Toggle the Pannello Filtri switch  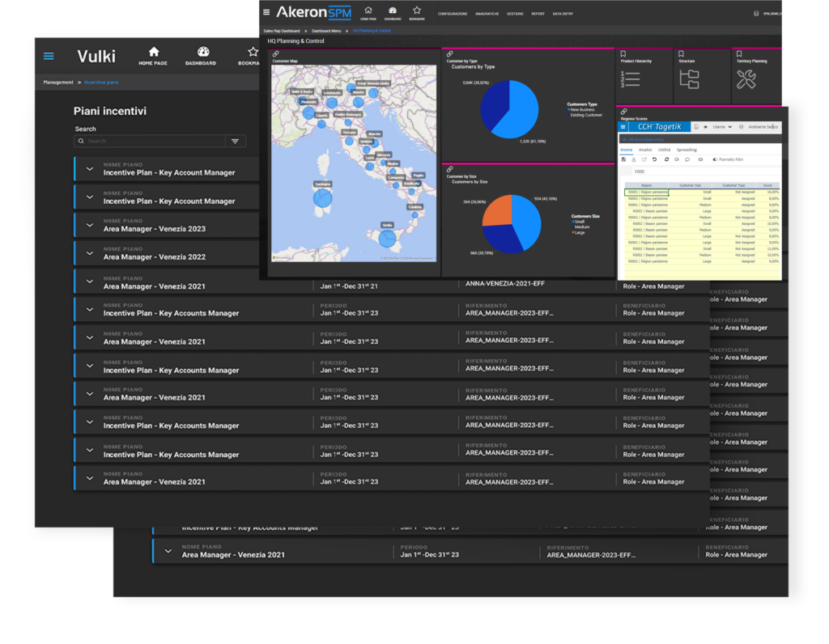[x=716, y=159]
